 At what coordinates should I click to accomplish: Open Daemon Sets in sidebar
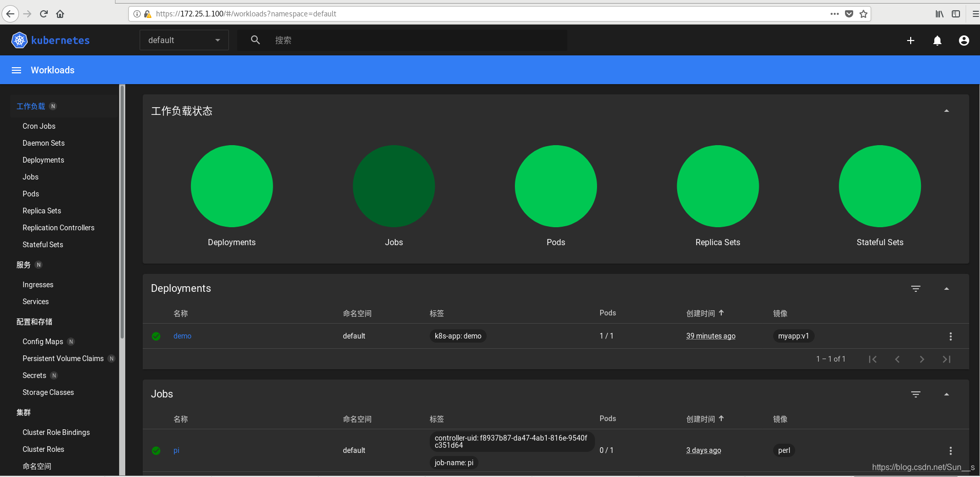44,143
